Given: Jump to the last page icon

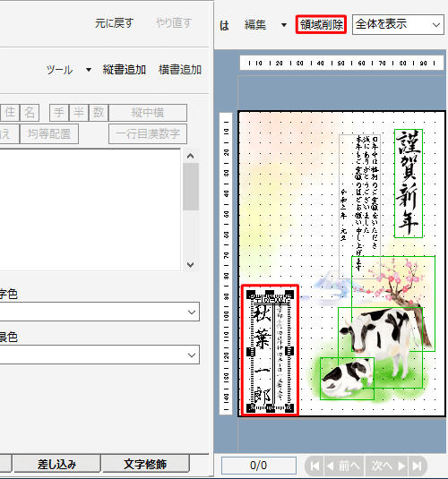Looking at the screenshot, I should click(418, 466).
